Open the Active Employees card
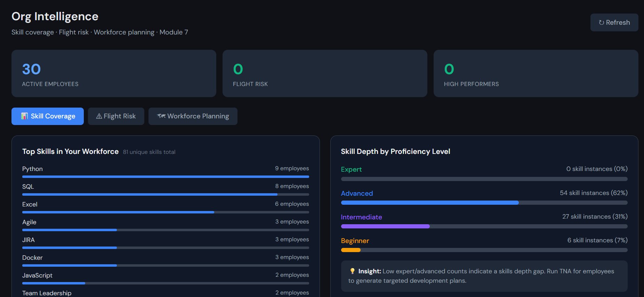This screenshot has height=297, width=644. [114, 73]
